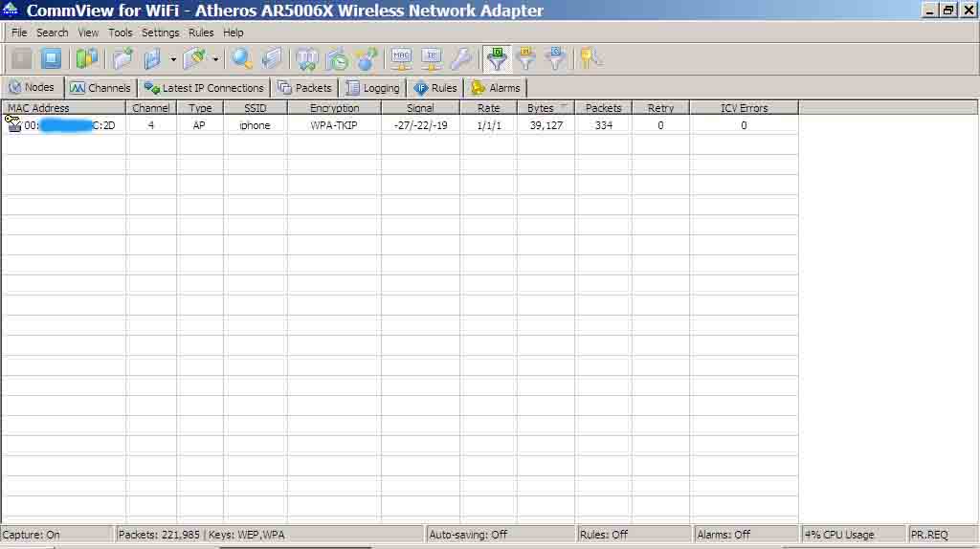This screenshot has height=549, width=980.
Task: Expand the dropdown arrow next to save icon
Action: point(173,59)
